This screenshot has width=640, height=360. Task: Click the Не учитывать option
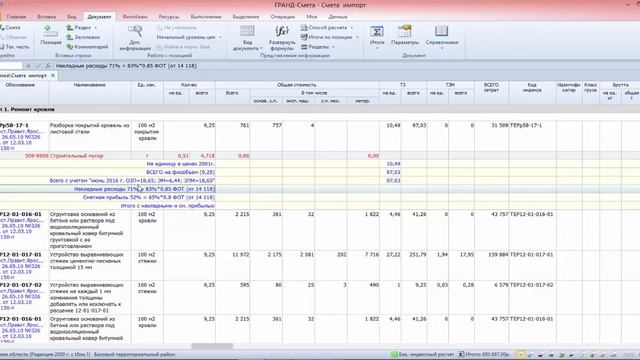coord(177,27)
